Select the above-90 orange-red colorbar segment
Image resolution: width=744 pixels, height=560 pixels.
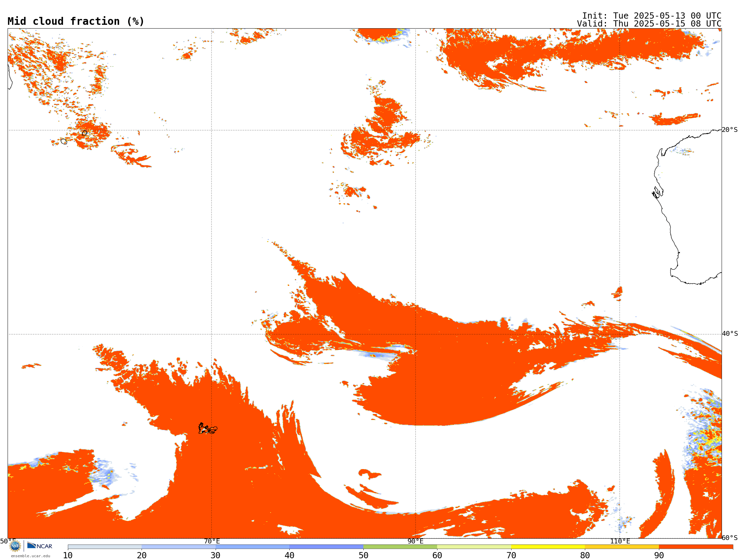[696, 547]
